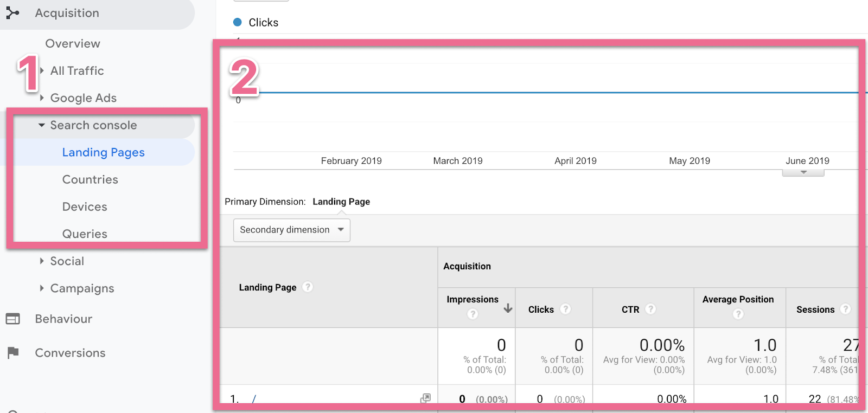Open landing page in new window icon
This screenshot has height=413, width=868.
425,398
